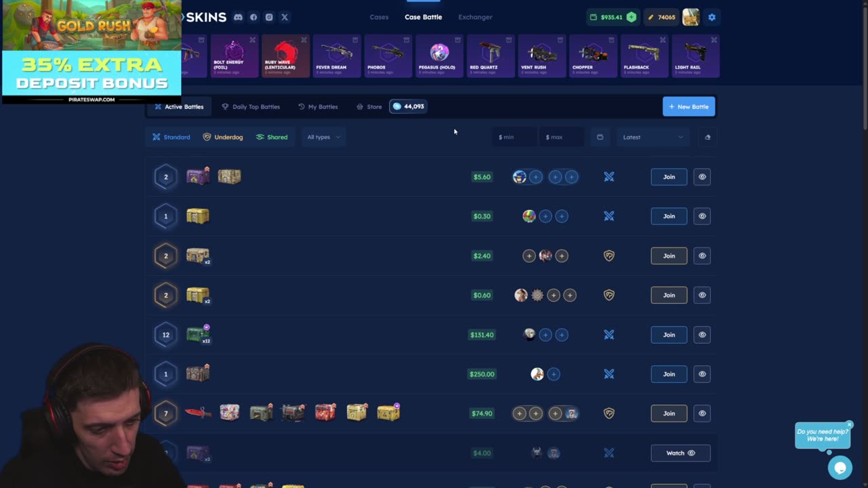Click the 44,093 coin balance
Viewport: 868px width, 488px height.
click(x=408, y=106)
